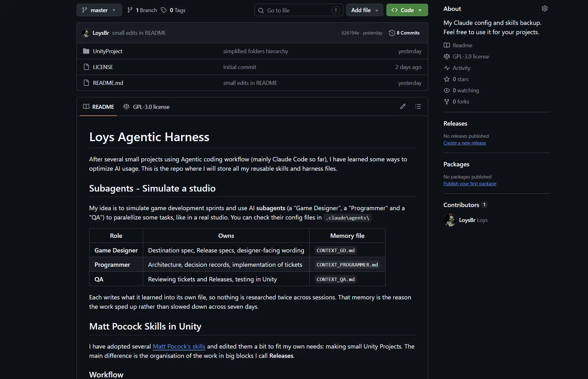Click the star icon next to 0 stars
The width and height of the screenshot is (588, 379).
(447, 79)
